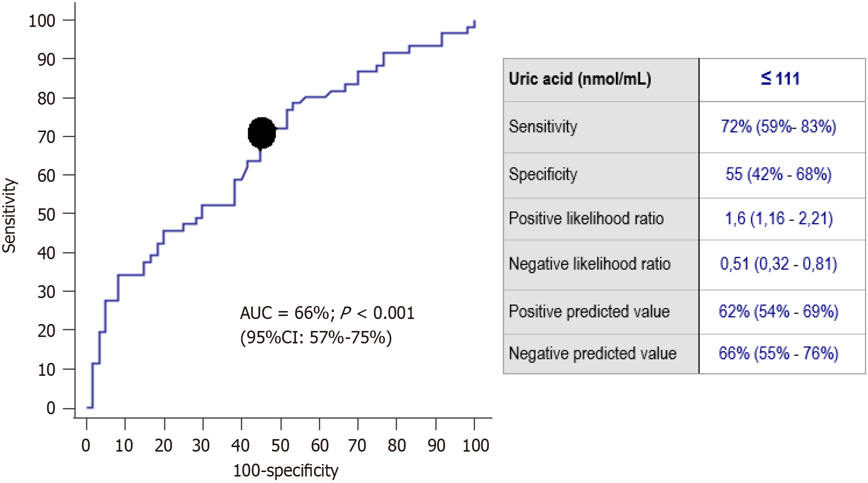Screen dimensions: 868x483
Task: Click the 55 (42% - 68%) specificity value
Action: click(778, 174)
